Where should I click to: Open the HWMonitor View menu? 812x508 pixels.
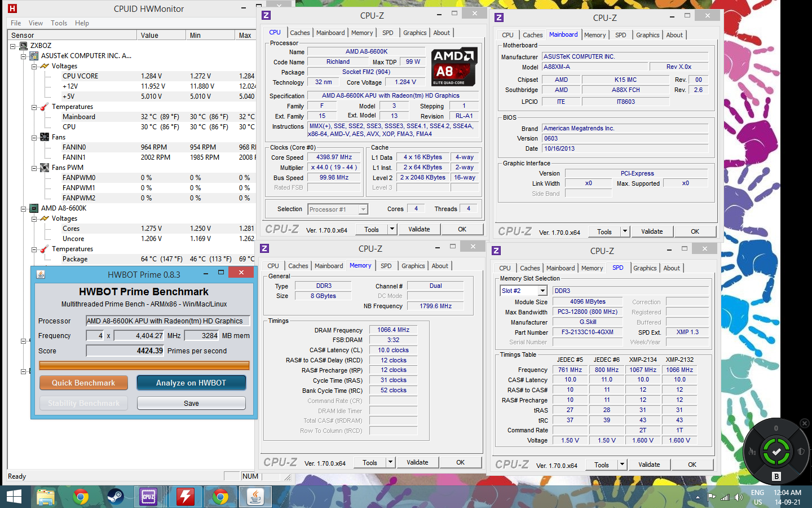click(x=36, y=23)
